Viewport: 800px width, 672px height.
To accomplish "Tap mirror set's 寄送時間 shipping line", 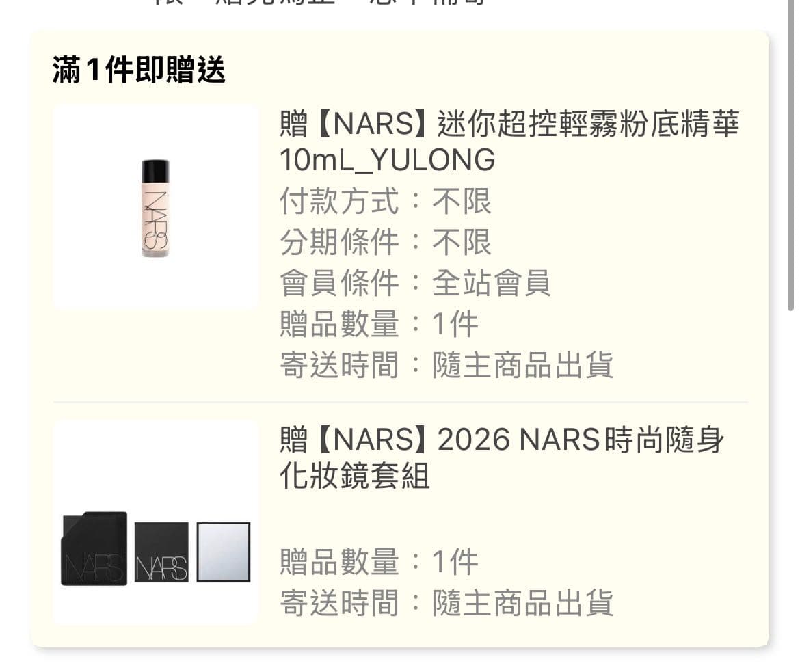I will pyautogui.click(x=446, y=603).
